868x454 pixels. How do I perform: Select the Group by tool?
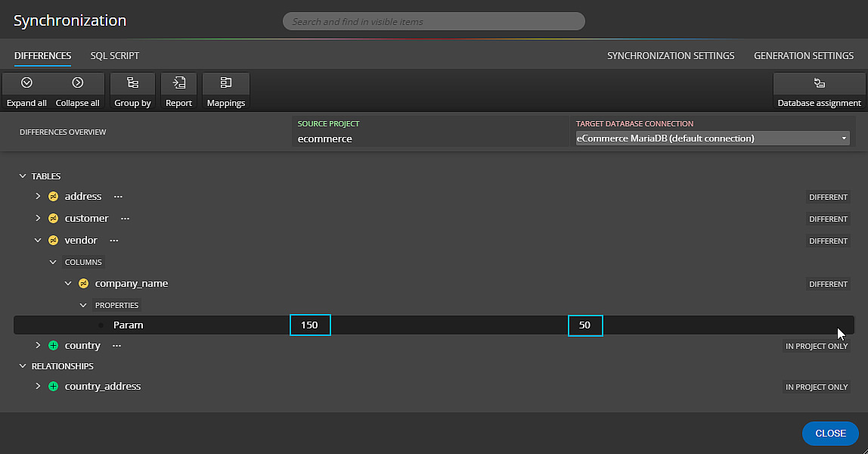[132, 82]
